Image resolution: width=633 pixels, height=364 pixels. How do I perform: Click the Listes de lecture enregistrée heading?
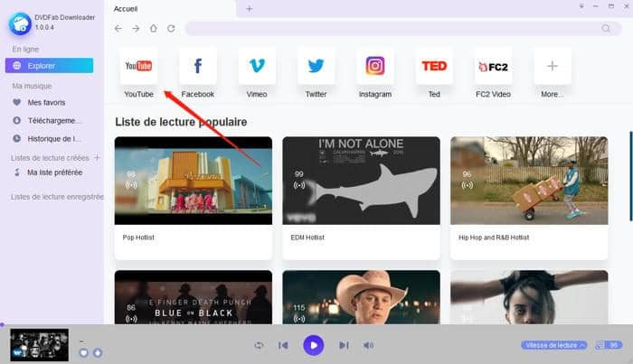click(57, 197)
